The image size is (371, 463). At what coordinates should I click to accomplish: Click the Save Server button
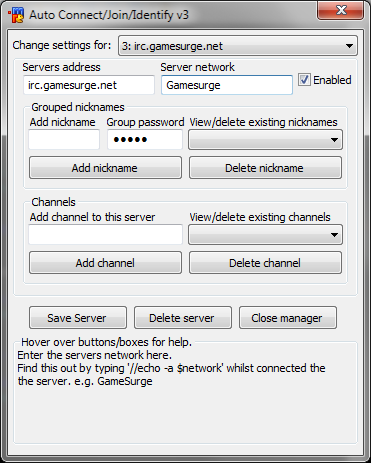coord(78,318)
